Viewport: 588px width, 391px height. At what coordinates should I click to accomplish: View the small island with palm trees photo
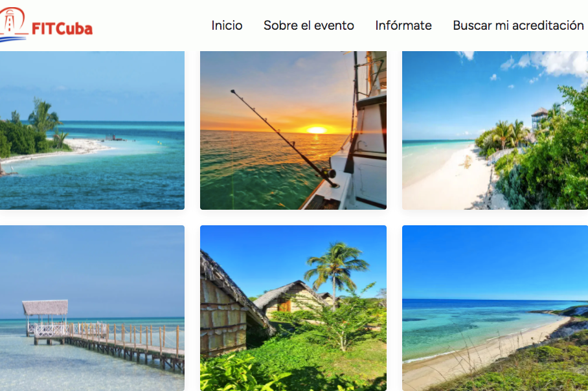[92, 130]
